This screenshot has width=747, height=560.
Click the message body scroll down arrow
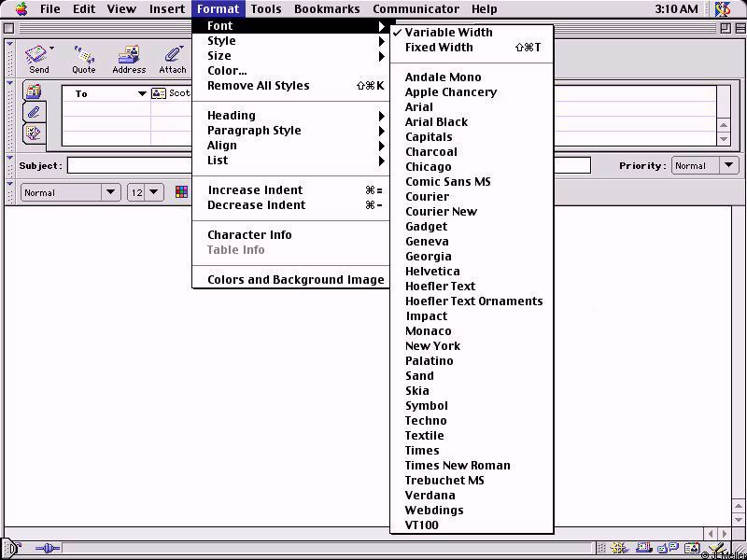tap(739, 518)
